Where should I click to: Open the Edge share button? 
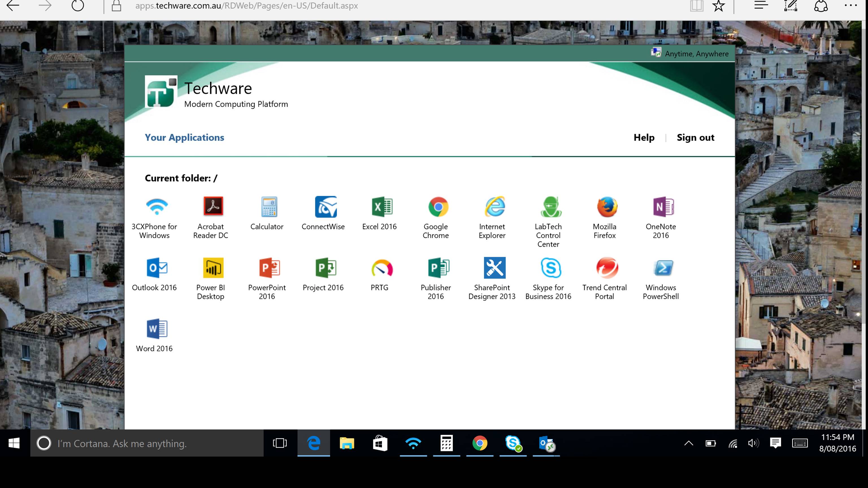tap(821, 5)
